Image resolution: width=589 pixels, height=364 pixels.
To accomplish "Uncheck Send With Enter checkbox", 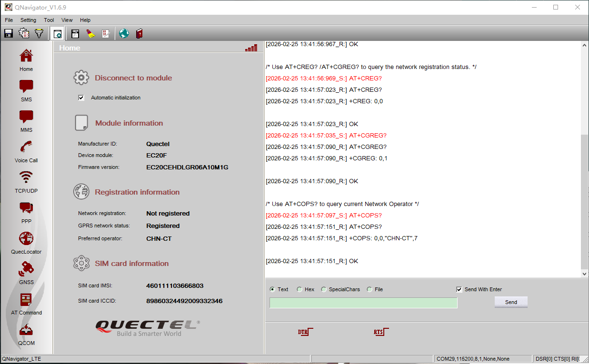I will pos(459,289).
